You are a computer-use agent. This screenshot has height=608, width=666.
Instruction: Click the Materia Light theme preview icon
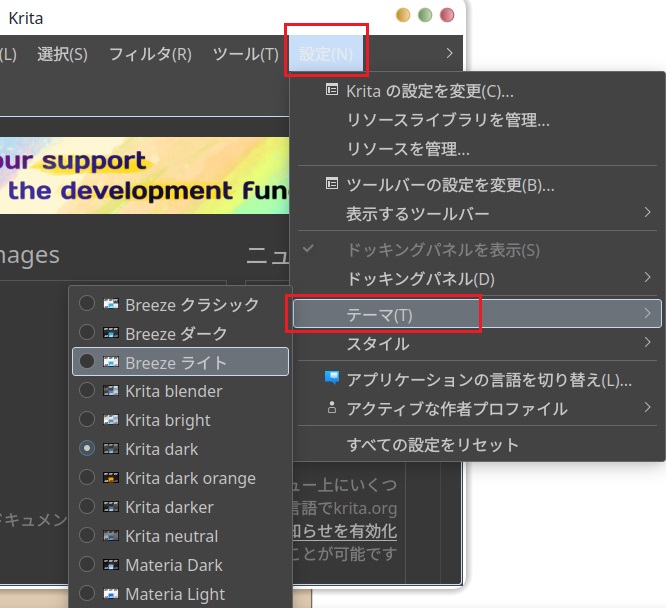(x=111, y=594)
